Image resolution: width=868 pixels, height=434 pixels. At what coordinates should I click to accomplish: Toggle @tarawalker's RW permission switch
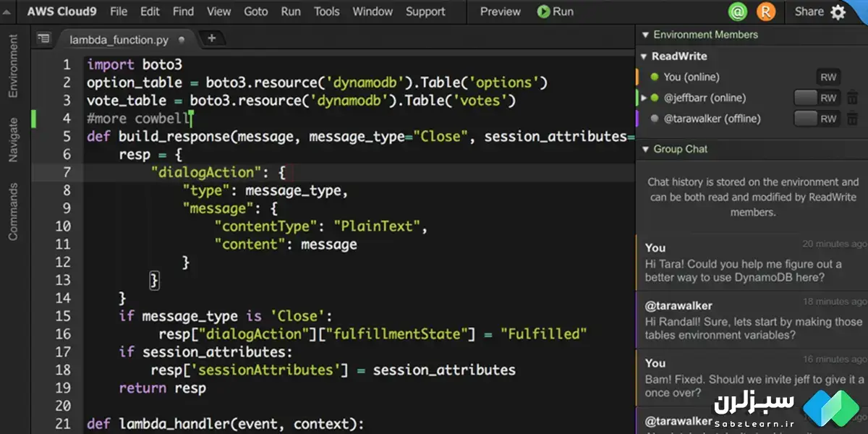point(816,119)
